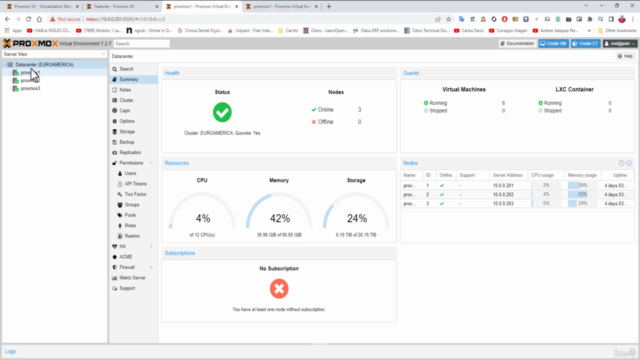Open the Documentation button
The image size is (640, 360).
coord(517,43)
